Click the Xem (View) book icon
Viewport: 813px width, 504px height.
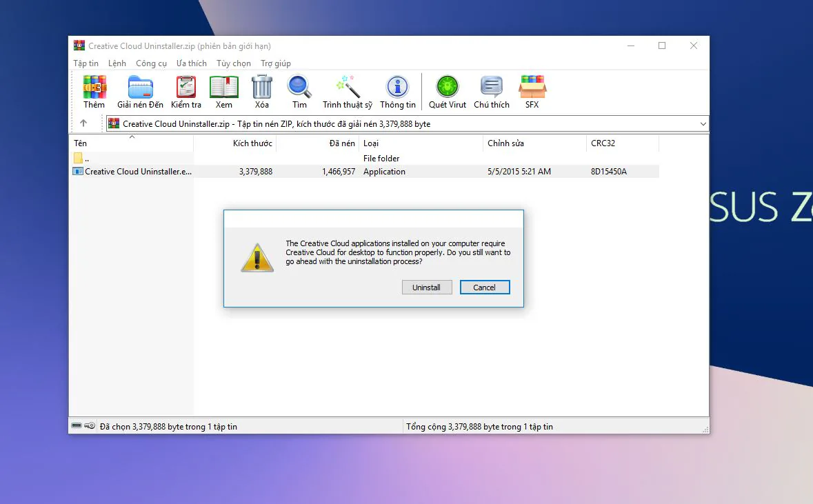coord(224,87)
